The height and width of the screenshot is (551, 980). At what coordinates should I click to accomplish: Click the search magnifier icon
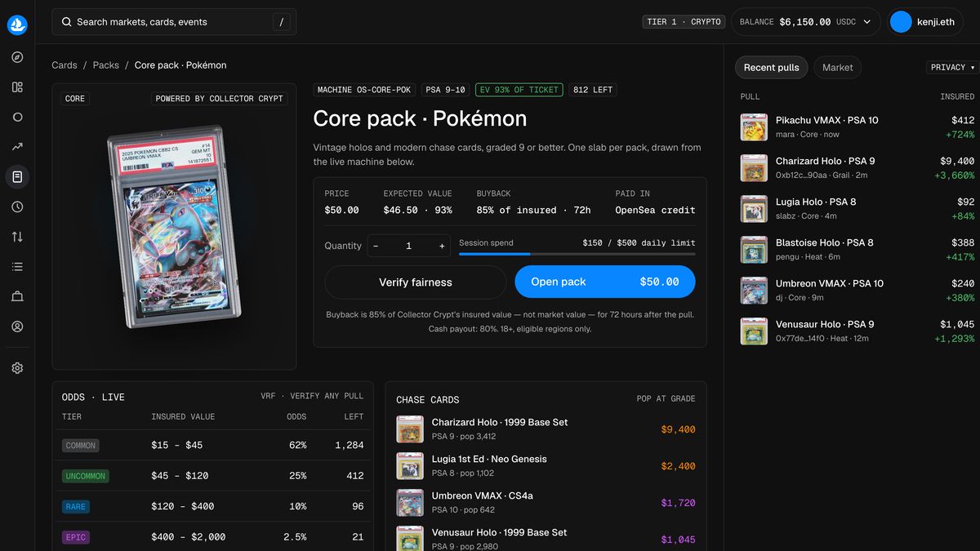point(66,22)
